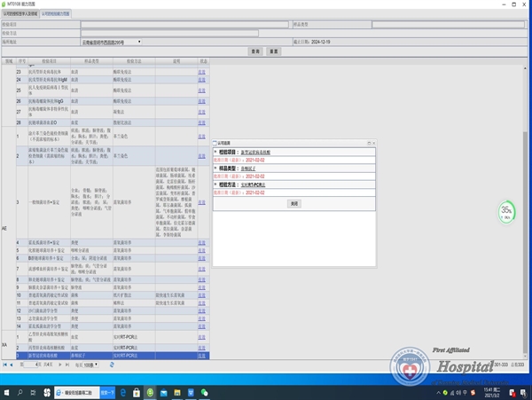This screenshot has height=400, width=532.
Task: Open Microsoft Store from the taskbar
Action: coord(137,393)
